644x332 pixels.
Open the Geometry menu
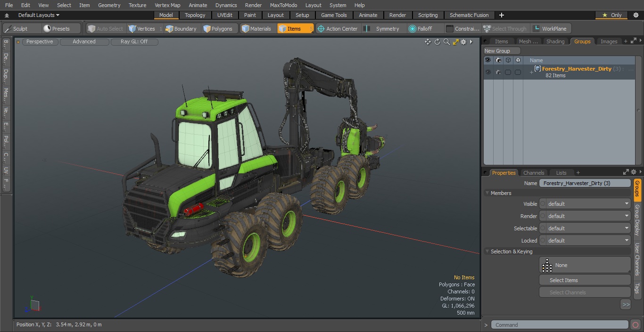point(109,5)
